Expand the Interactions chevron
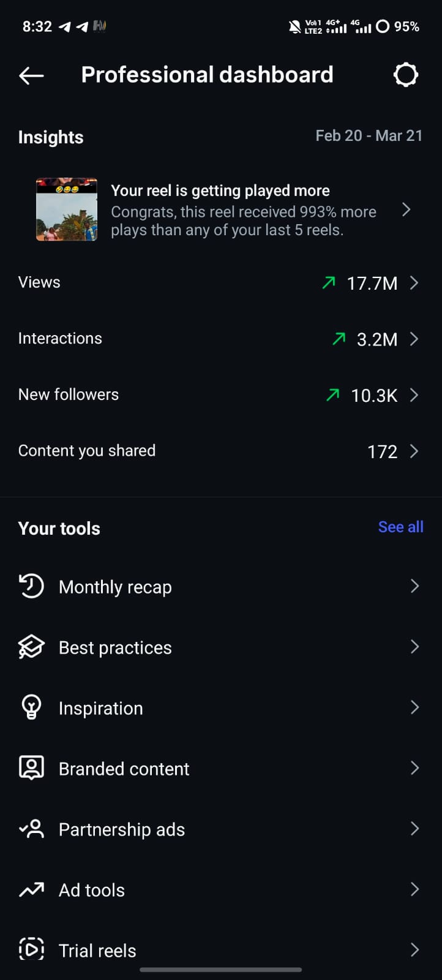Viewport: 442px width, 980px height. 414,339
